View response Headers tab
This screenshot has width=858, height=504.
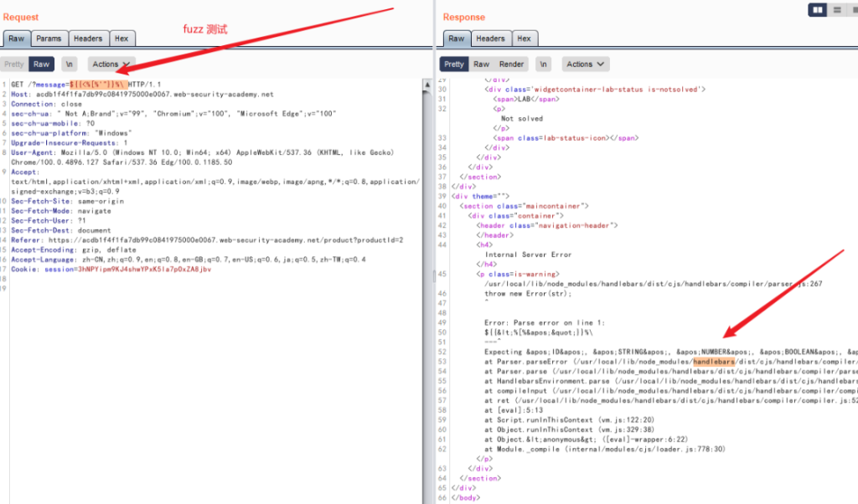[490, 39]
